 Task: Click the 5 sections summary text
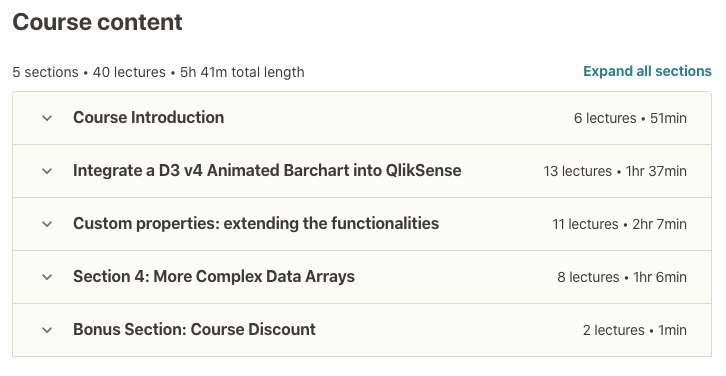coord(45,72)
